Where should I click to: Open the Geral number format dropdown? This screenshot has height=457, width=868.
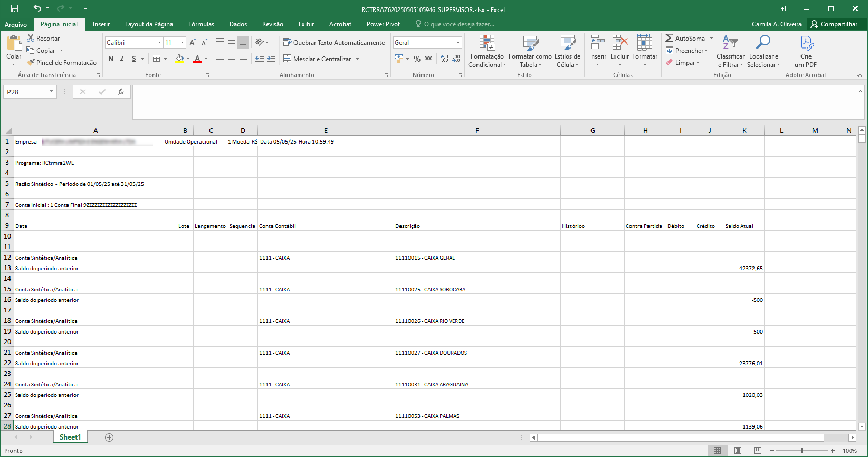(458, 42)
